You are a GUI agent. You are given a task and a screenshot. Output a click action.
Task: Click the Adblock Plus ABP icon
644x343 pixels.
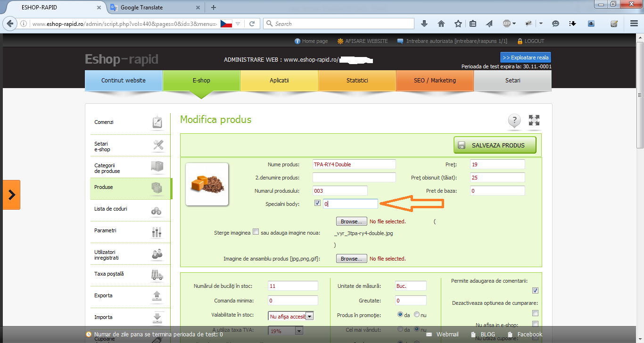click(x=507, y=24)
